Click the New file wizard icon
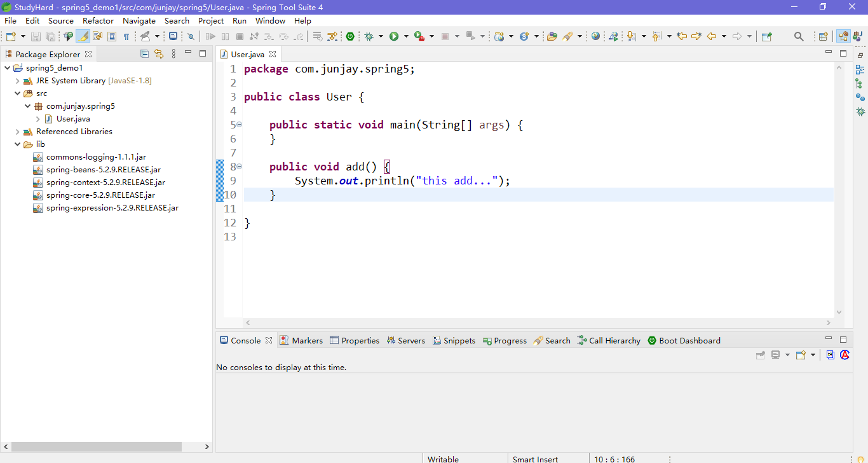The image size is (868, 463). tap(11, 36)
